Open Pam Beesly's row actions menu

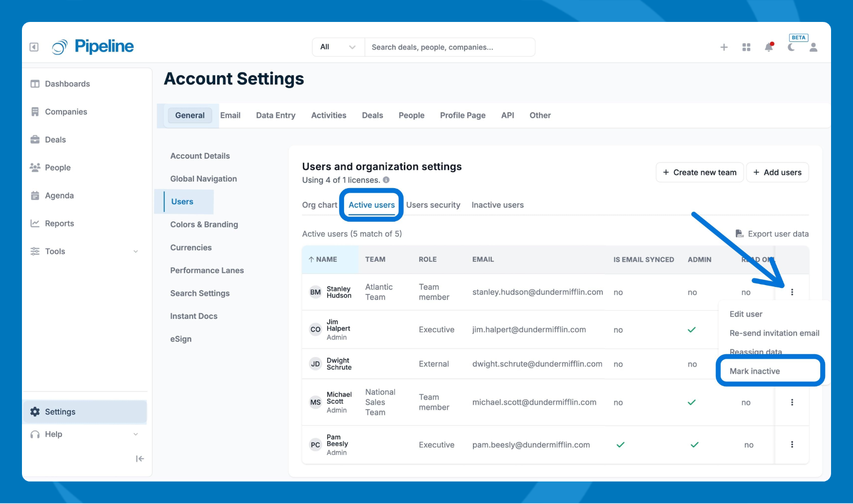tap(792, 445)
